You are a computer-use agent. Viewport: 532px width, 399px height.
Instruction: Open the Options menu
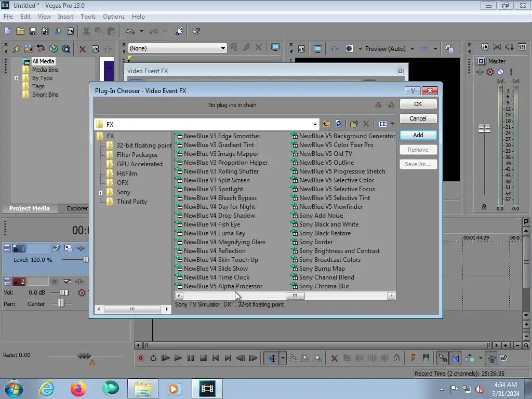114,17
